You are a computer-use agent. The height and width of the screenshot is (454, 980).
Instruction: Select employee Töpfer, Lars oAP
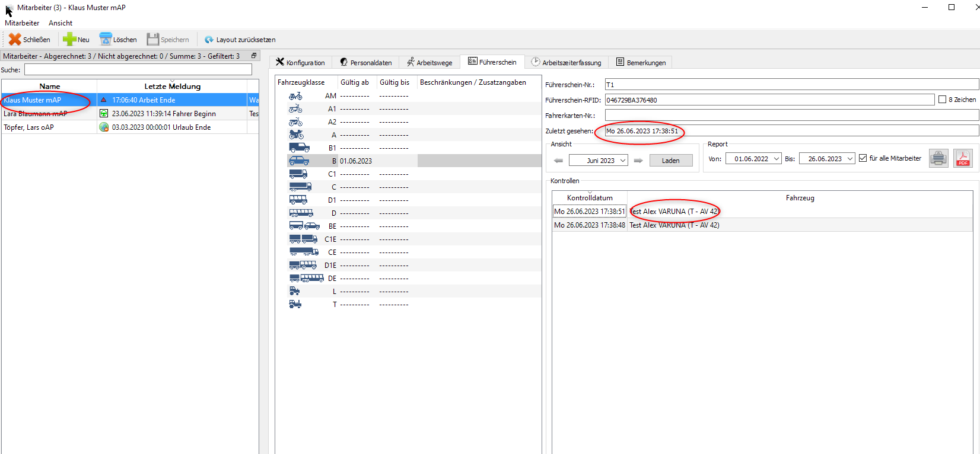point(28,127)
